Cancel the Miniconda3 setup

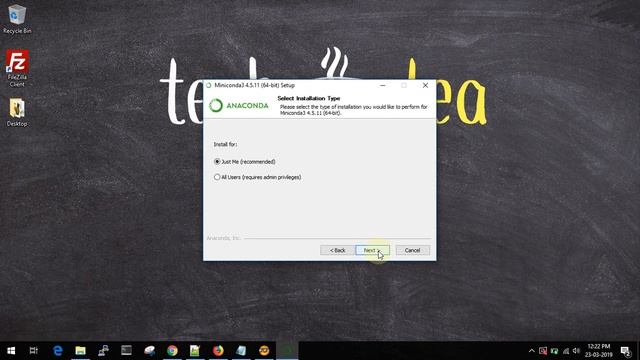(x=413, y=250)
